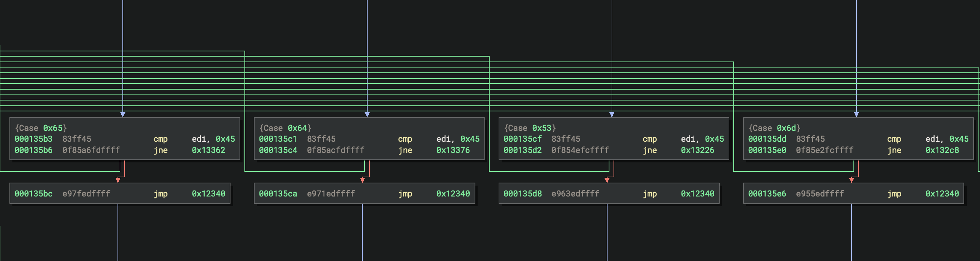Select bytes 83ff45 at 000135dd
This screenshot has width=980, height=261.
[811, 139]
